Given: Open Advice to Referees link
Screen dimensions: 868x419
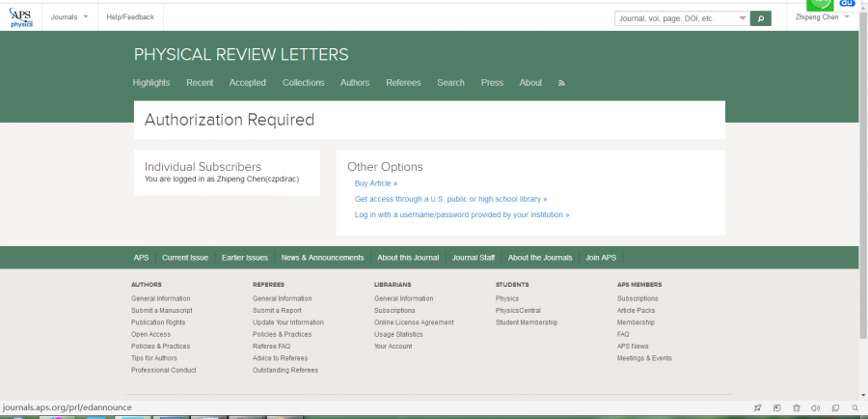Looking at the screenshot, I should [280, 358].
